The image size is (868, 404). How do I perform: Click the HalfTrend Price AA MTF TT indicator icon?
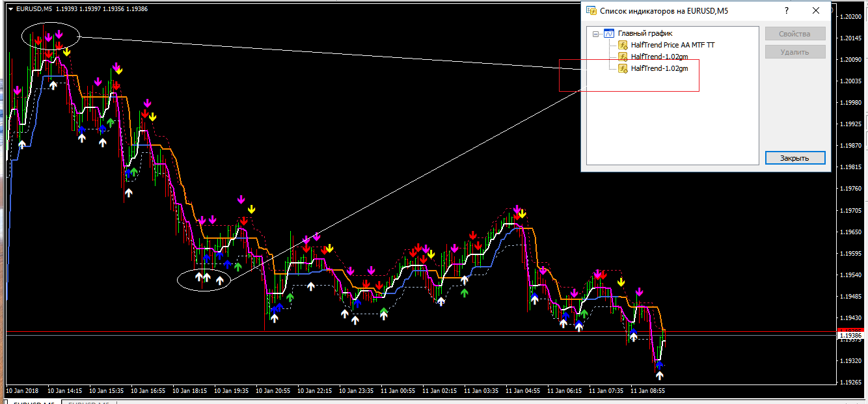pyautogui.click(x=623, y=45)
